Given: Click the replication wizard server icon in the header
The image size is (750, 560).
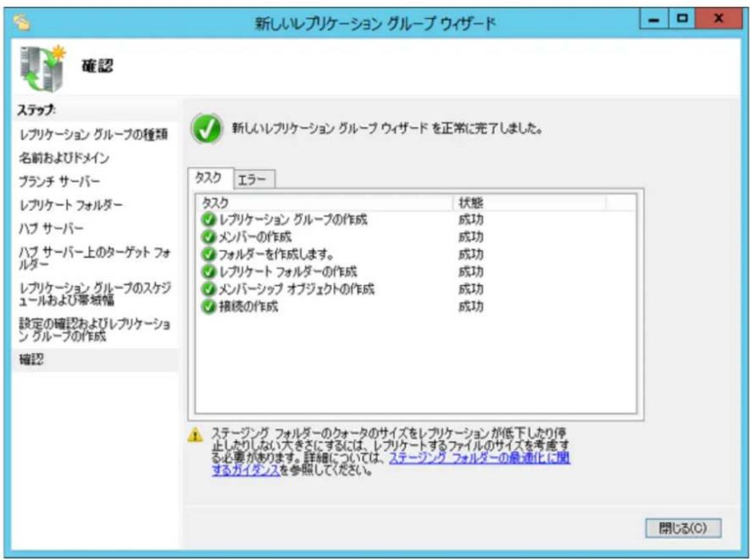Looking at the screenshot, I should (x=43, y=68).
